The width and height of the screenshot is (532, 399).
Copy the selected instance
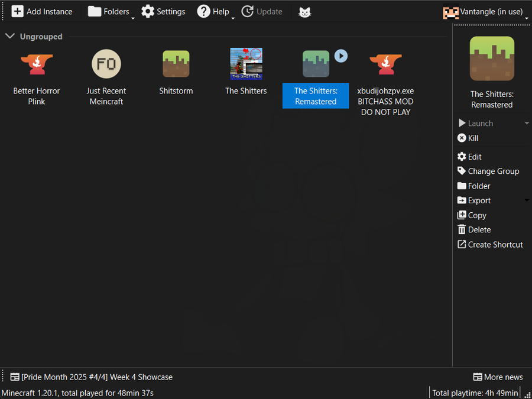coord(472,215)
